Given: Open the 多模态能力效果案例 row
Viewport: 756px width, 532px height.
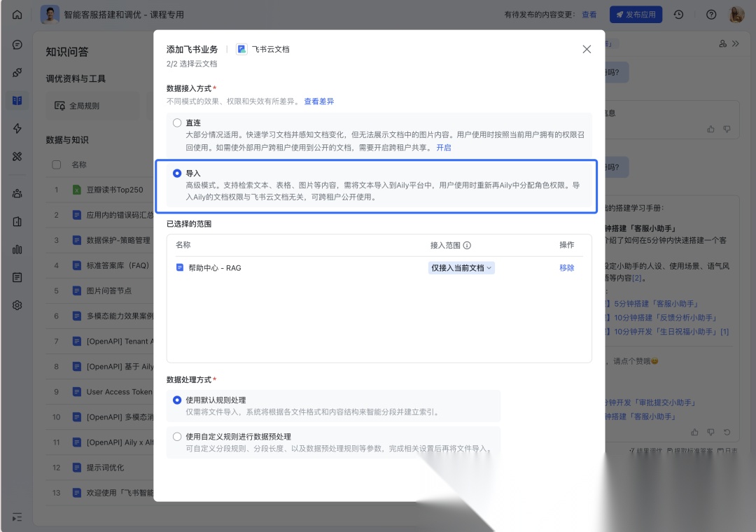Looking at the screenshot, I should click(100, 316).
